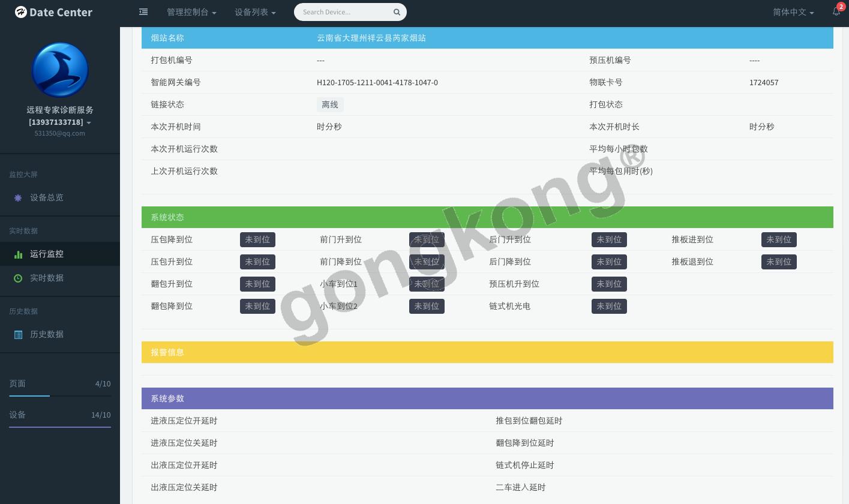Click the 二车进入延时 parameter
This screenshot has width=849, height=504.
[521, 487]
